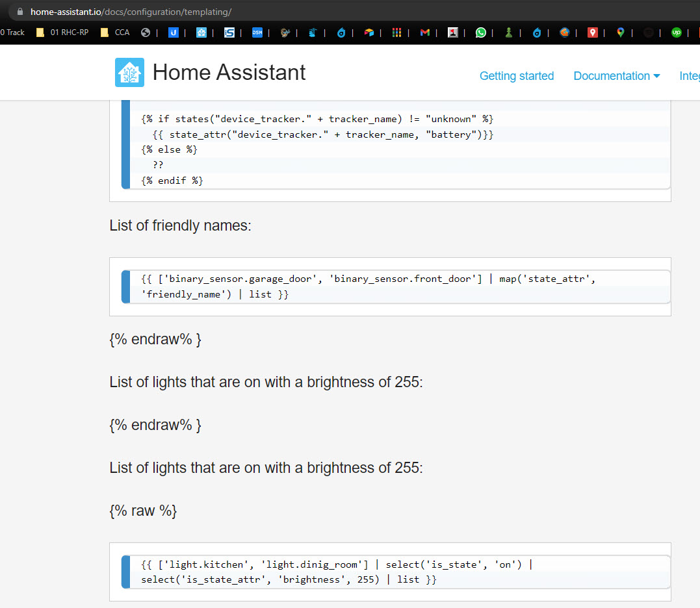The width and height of the screenshot is (700, 608).
Task: Open the green chess pawn bookmark
Action: [x=508, y=32]
